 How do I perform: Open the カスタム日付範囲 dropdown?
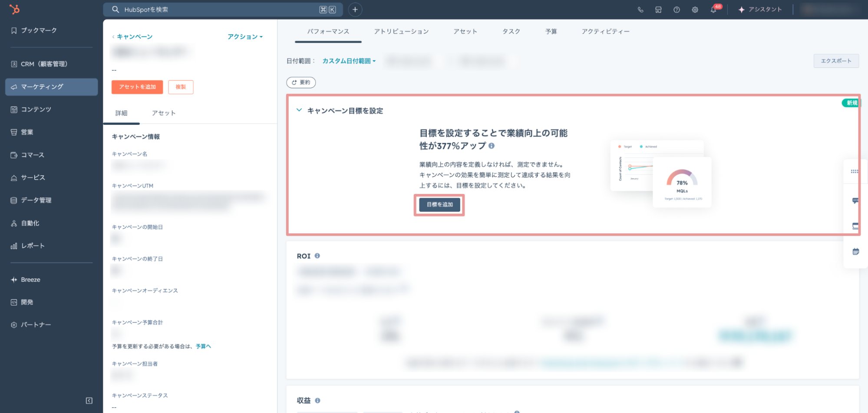click(x=349, y=61)
